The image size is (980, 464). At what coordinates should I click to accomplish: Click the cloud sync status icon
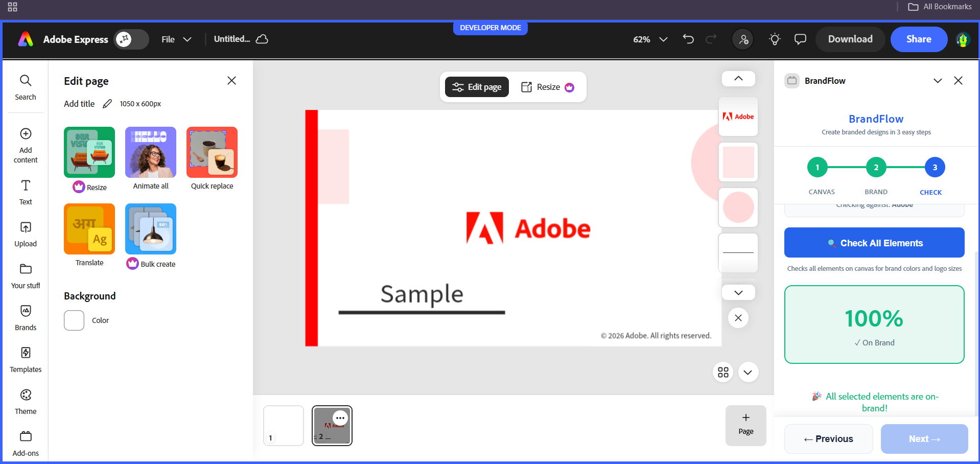[262, 39]
